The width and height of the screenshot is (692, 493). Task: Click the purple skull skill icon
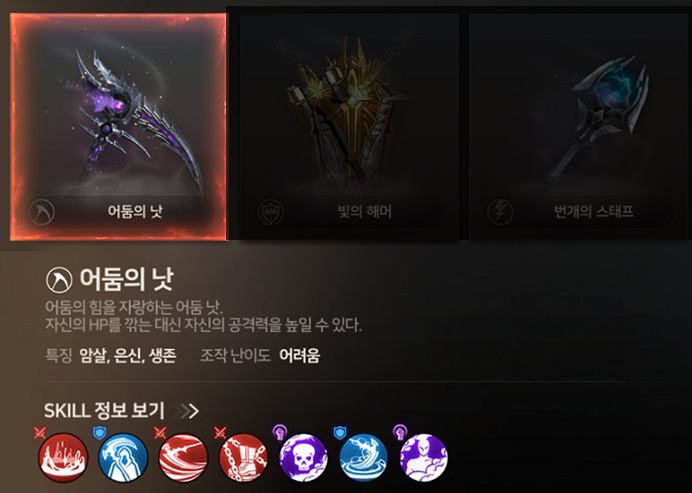point(304,457)
